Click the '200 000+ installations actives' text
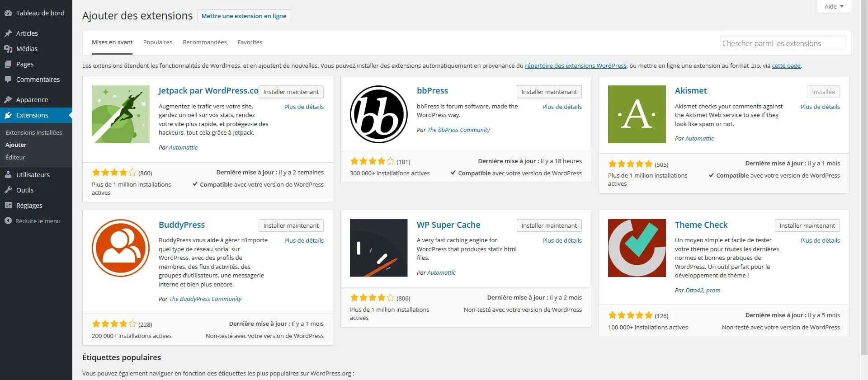 [132, 336]
